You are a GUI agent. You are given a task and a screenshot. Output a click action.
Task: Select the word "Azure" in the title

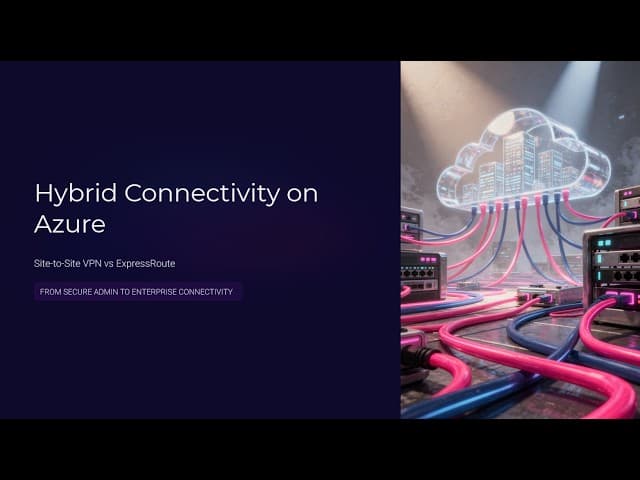tap(70, 224)
